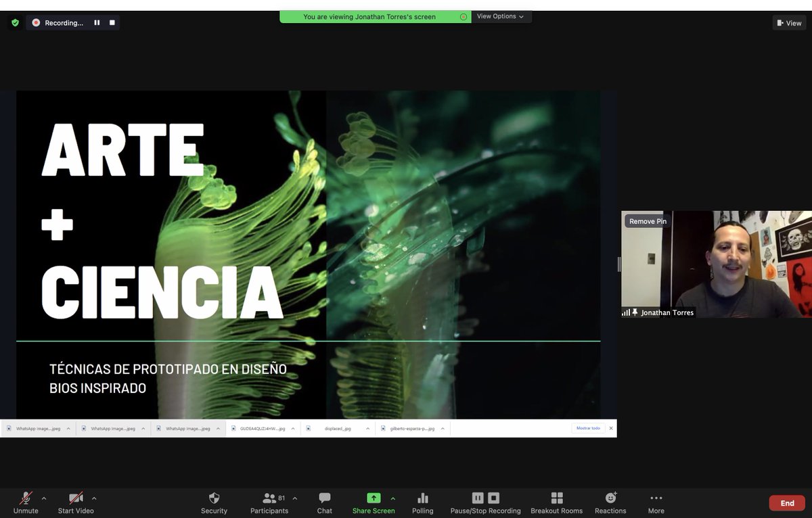Click the End meeting button
This screenshot has width=812, height=518.
click(x=786, y=502)
